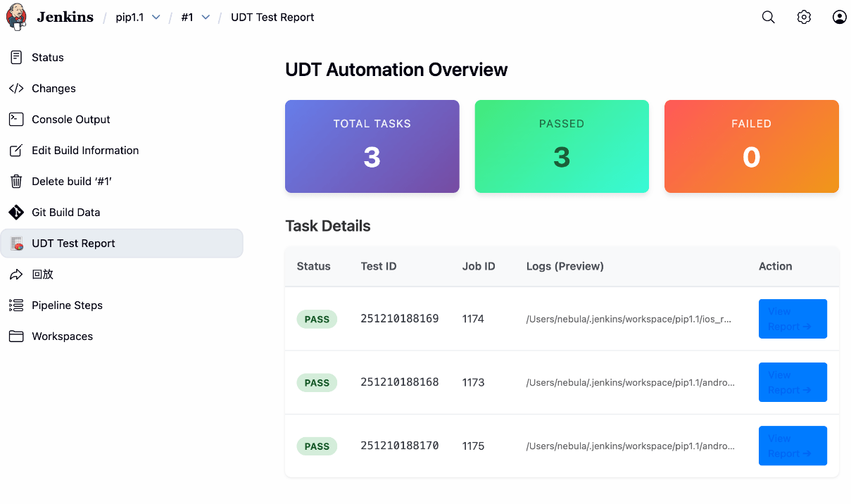Click the Delete build trash icon

pos(16,182)
